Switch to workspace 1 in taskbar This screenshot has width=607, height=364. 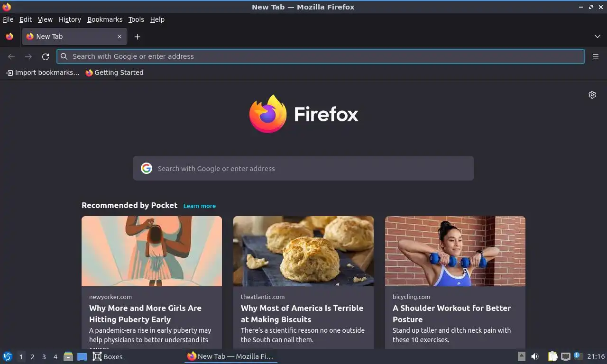coord(21,357)
